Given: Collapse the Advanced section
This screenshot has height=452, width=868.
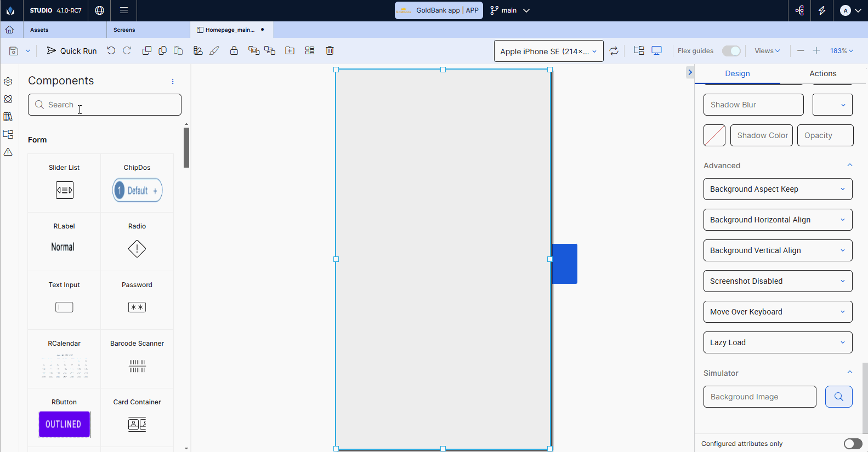Looking at the screenshot, I should tap(849, 165).
